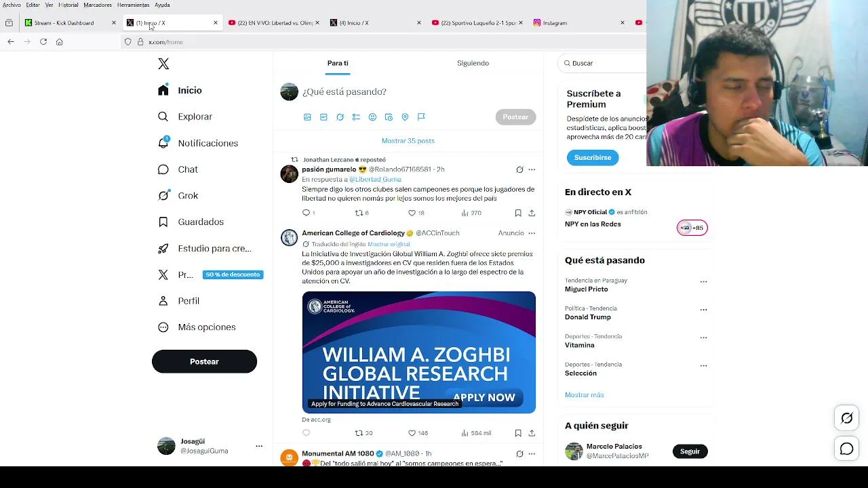868x488 pixels.
Task: Open floating Grok button at right edge
Action: [x=847, y=418]
